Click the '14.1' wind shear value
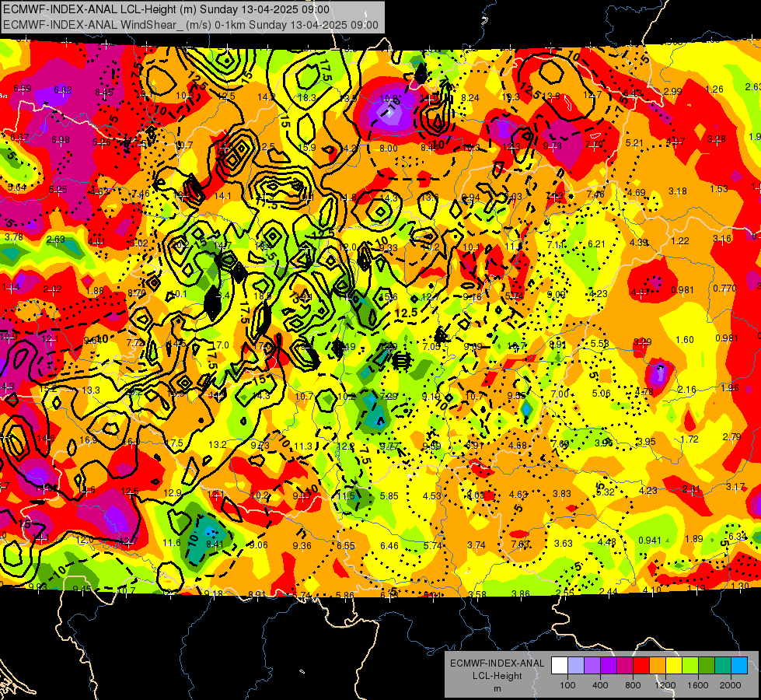Screen dimensions: 761x700 pos(223,196)
